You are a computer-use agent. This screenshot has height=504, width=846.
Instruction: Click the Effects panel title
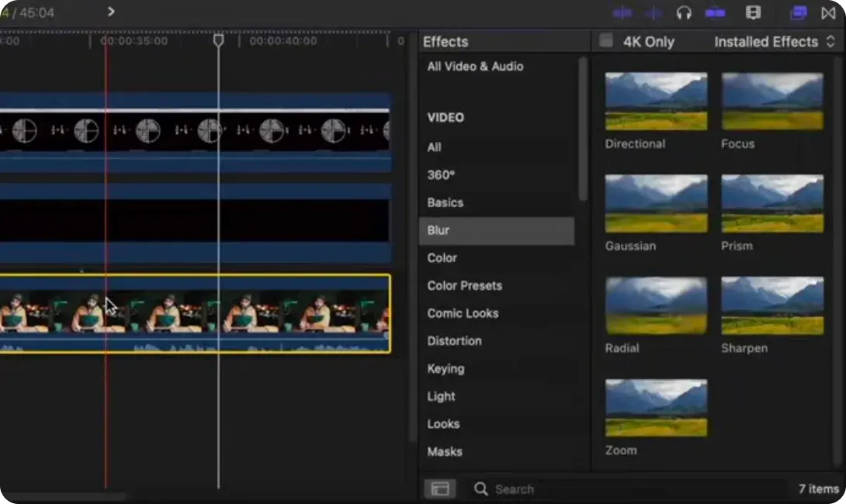pyautogui.click(x=446, y=42)
